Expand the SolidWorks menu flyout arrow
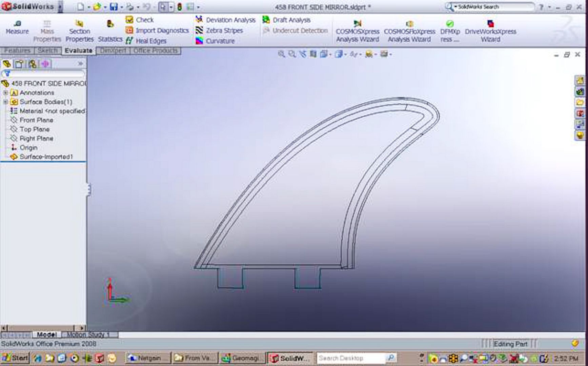This screenshot has width=588, height=366. tap(60, 7)
